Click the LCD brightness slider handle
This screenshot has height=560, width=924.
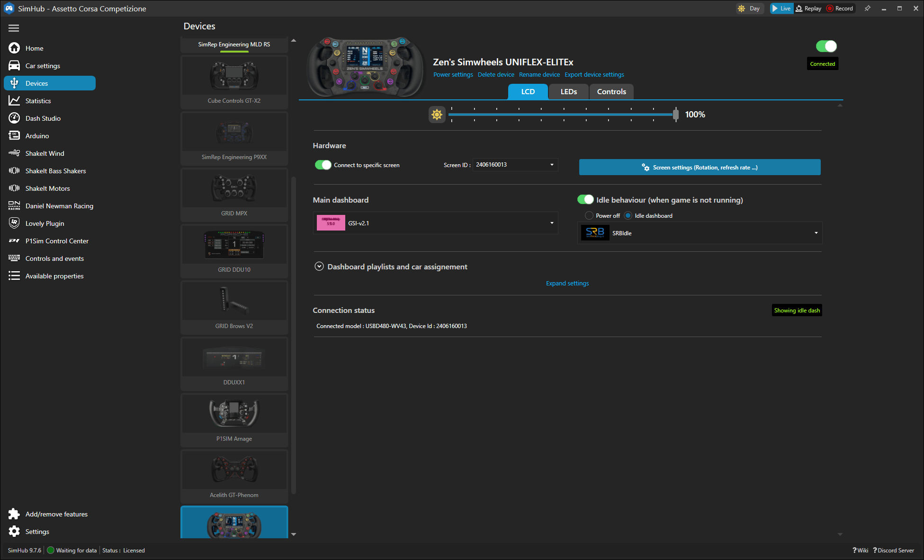click(x=675, y=114)
